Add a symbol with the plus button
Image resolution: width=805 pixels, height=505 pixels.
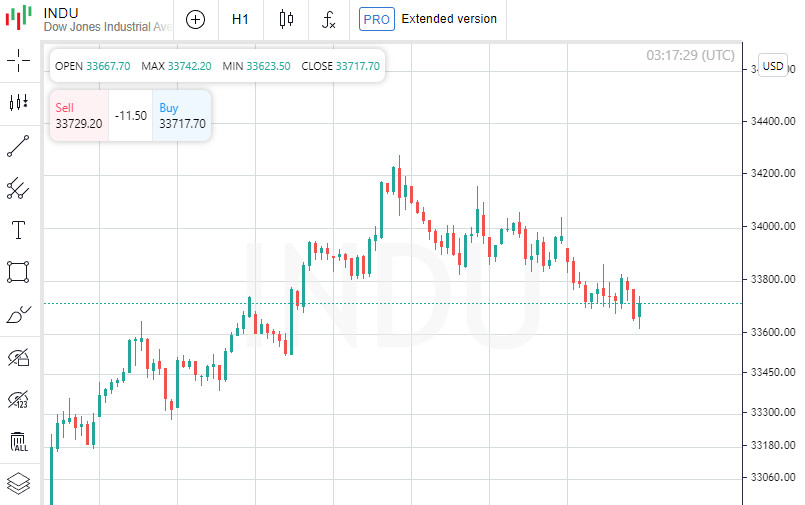(196, 19)
